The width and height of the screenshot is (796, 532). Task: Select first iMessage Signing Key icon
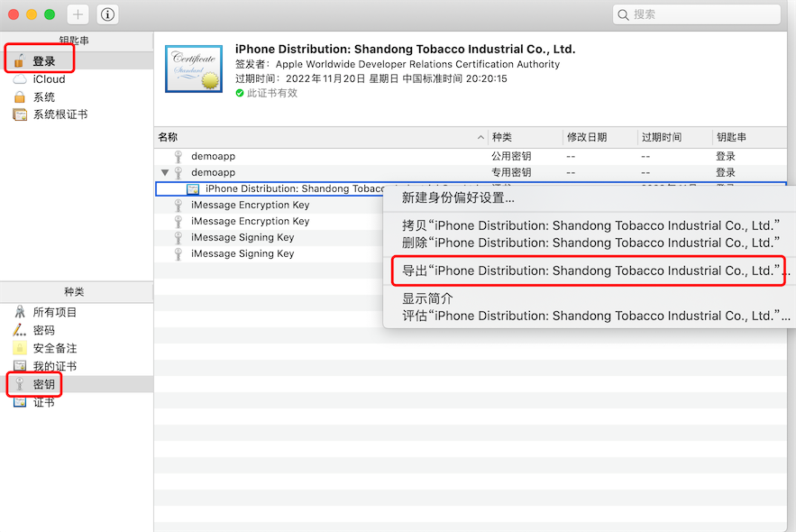coord(178,237)
